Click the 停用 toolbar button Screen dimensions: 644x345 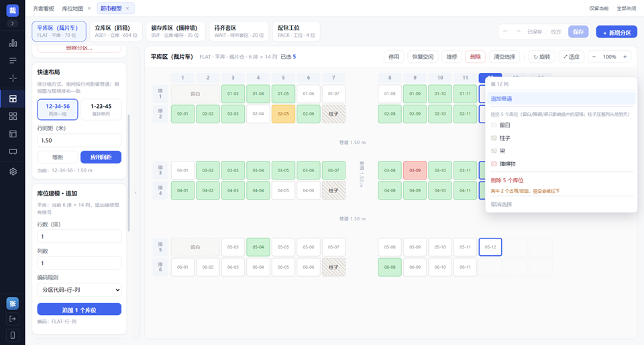[x=394, y=57]
